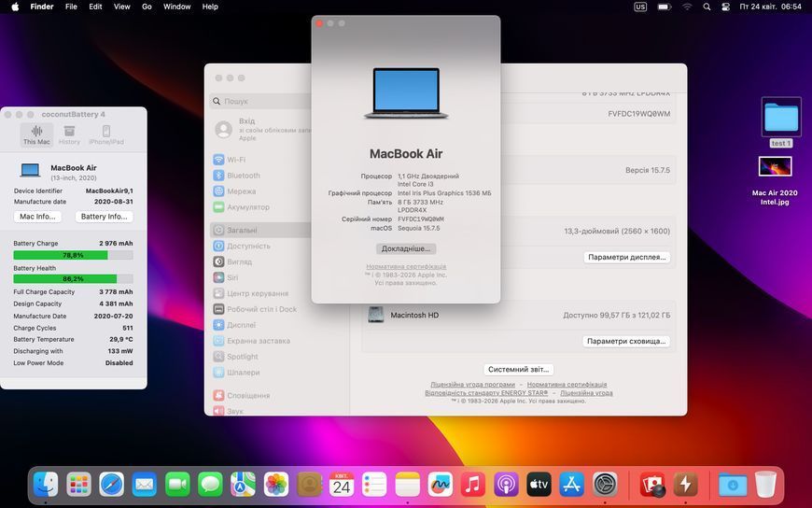Open Wi-Fi status in menu bar

pos(687,7)
